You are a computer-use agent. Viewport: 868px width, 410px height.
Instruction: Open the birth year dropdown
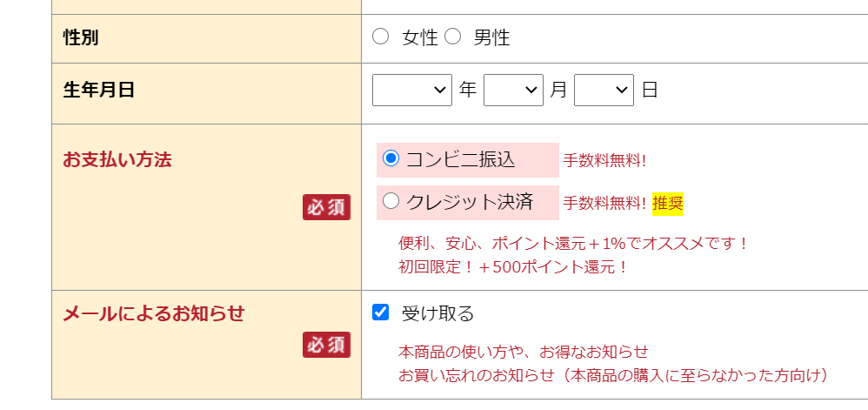click(412, 90)
